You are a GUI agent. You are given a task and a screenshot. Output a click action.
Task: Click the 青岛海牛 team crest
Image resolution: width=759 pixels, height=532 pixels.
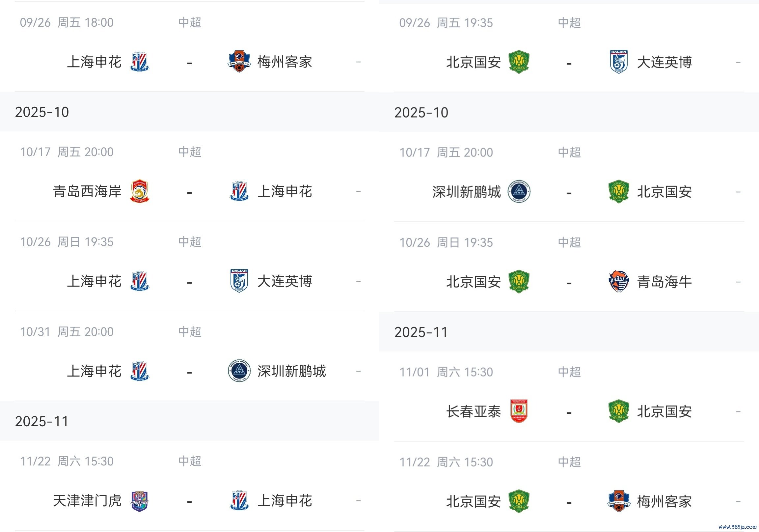tap(618, 282)
